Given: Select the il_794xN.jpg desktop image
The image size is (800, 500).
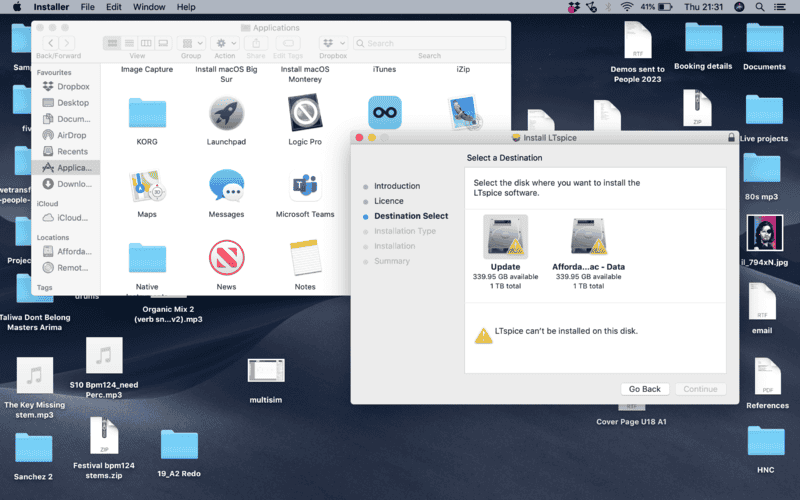Looking at the screenshot, I should [x=764, y=233].
